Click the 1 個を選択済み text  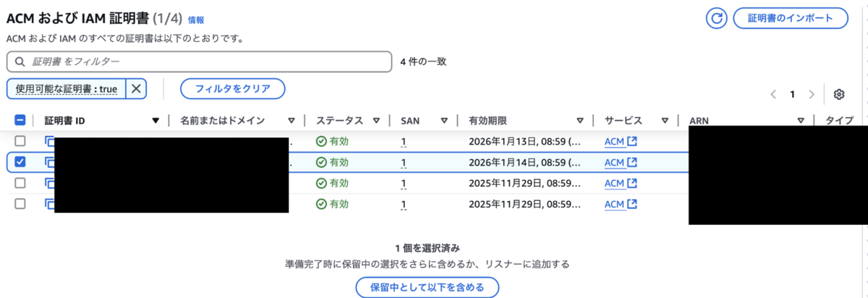427,248
